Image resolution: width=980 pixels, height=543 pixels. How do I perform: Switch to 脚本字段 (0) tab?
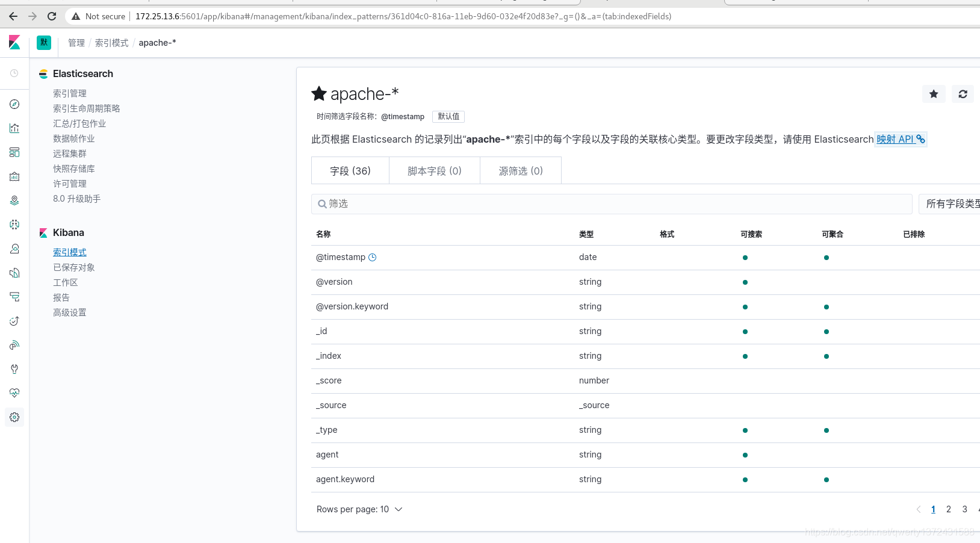point(435,171)
